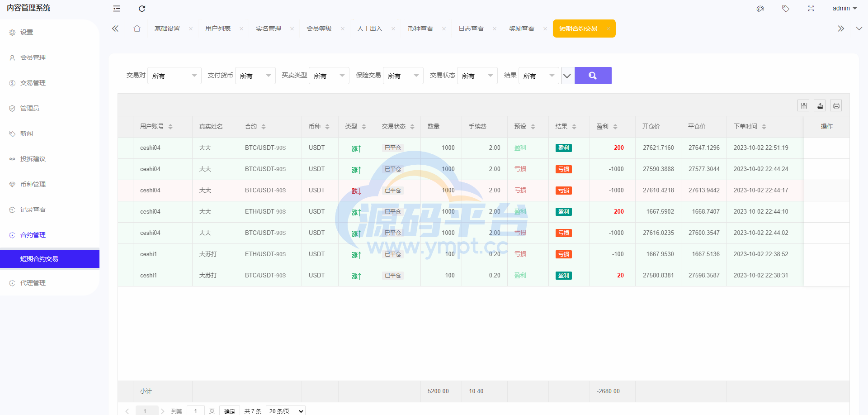Click the 确定 page confirm button
This screenshot has height=415, width=868.
coord(230,411)
